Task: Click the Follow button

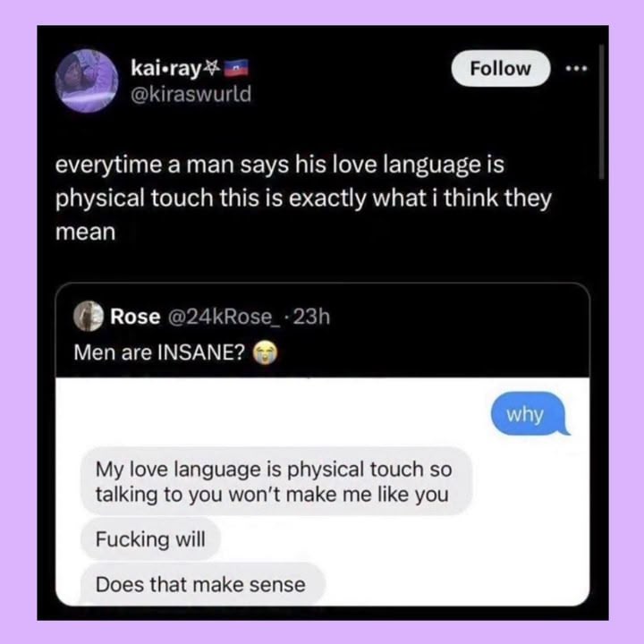Action: click(x=501, y=68)
